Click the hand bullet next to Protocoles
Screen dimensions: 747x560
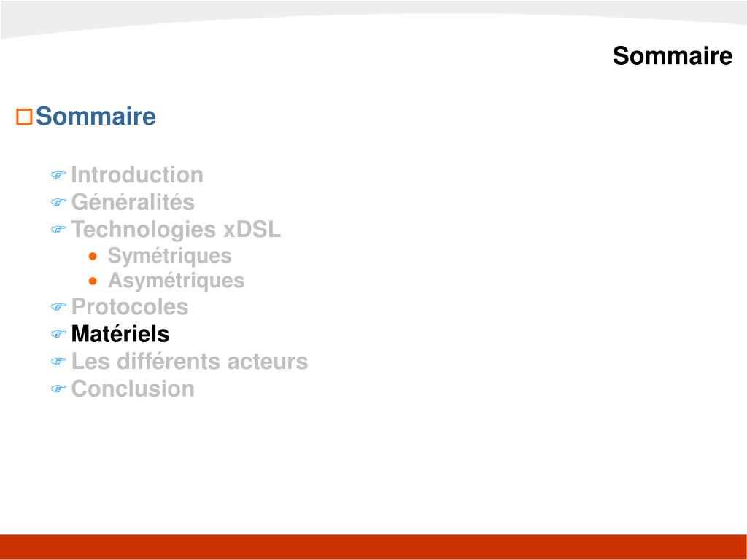pyautogui.click(x=58, y=307)
